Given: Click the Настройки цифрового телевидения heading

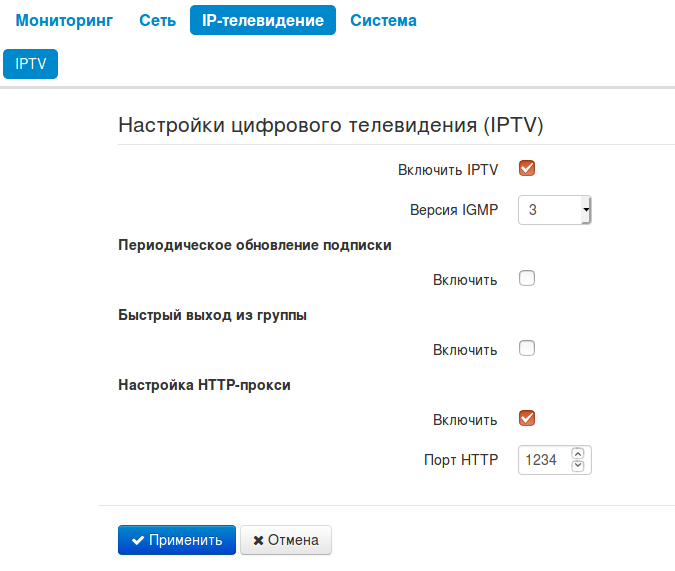Looking at the screenshot, I should pos(330,125).
